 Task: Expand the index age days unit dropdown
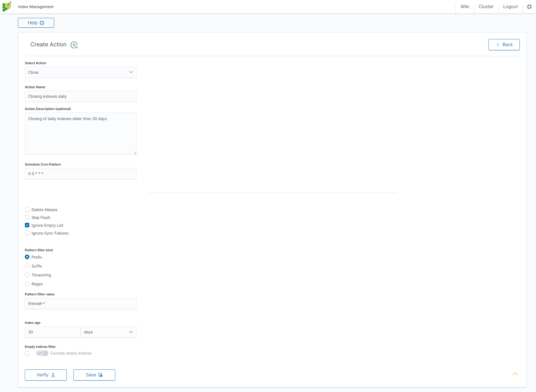(108, 332)
